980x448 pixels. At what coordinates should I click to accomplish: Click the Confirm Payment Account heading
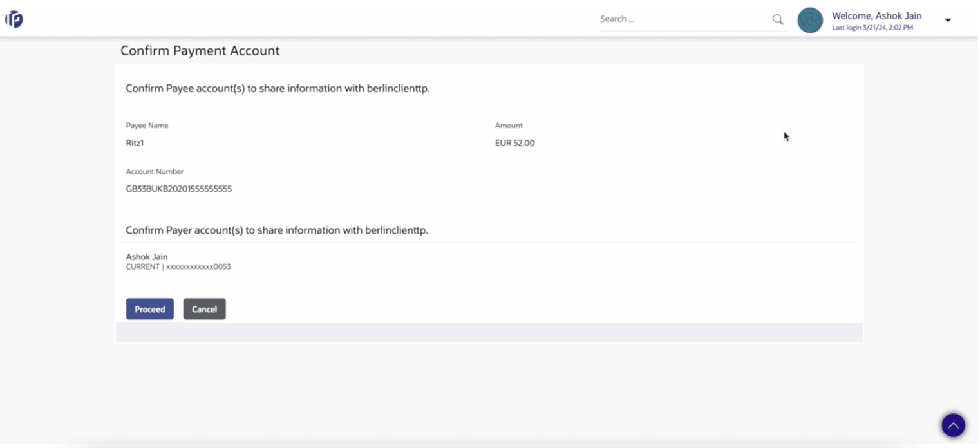point(200,51)
